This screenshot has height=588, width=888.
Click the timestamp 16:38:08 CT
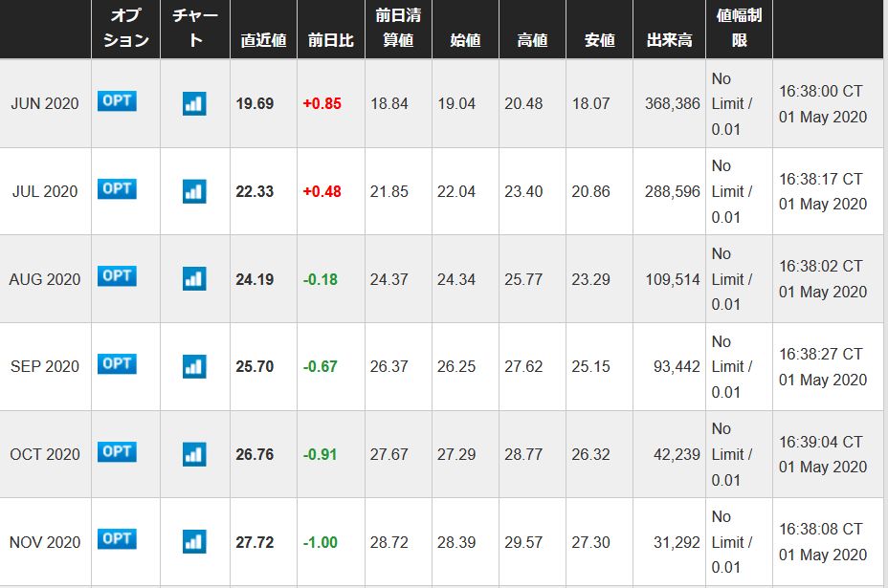[821, 529]
